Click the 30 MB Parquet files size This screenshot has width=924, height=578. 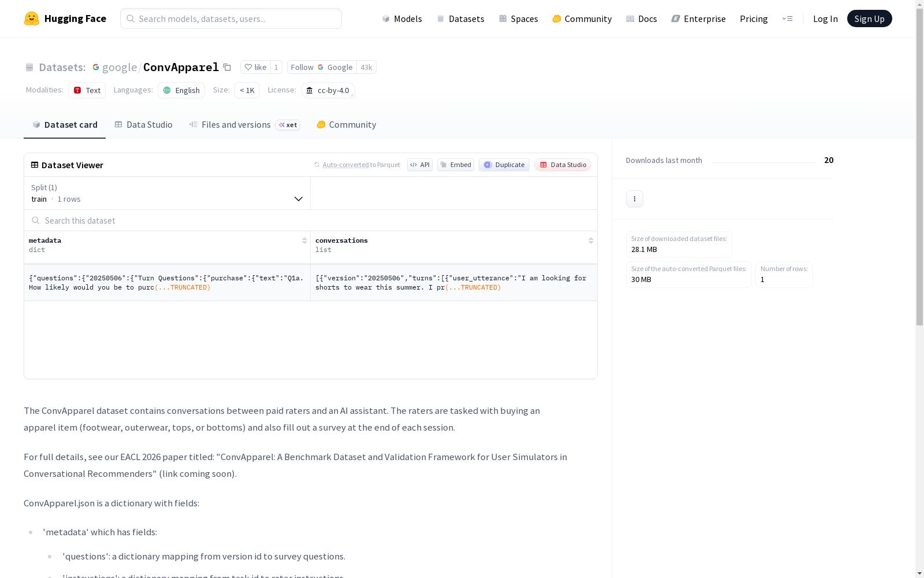point(641,280)
